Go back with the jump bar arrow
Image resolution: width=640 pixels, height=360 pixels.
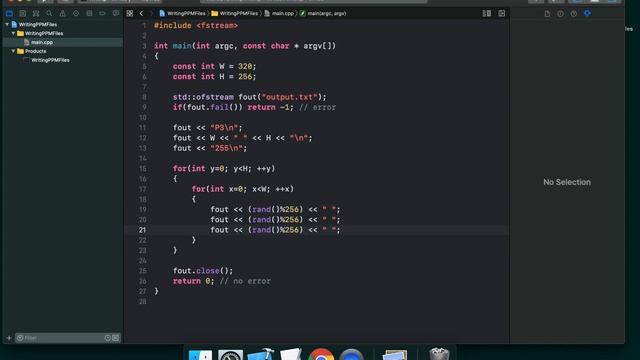pos(142,13)
